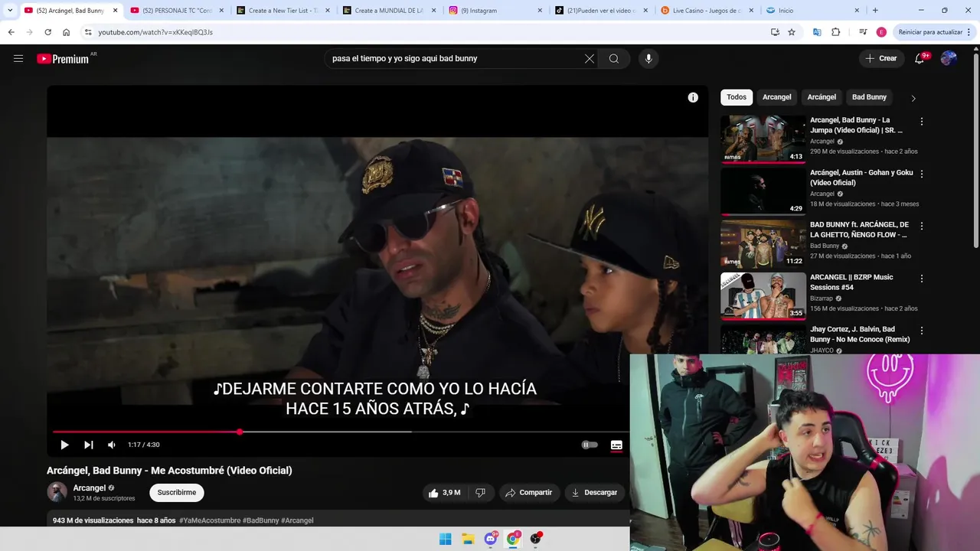Viewport: 980px width, 551px height.
Task: Subscribe via the Suscribirme button
Action: pyautogui.click(x=177, y=493)
